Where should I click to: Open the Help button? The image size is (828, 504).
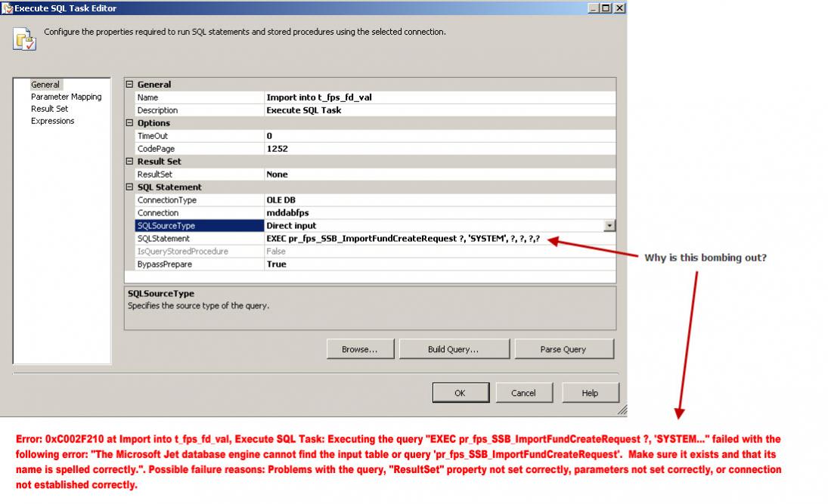[x=591, y=393]
